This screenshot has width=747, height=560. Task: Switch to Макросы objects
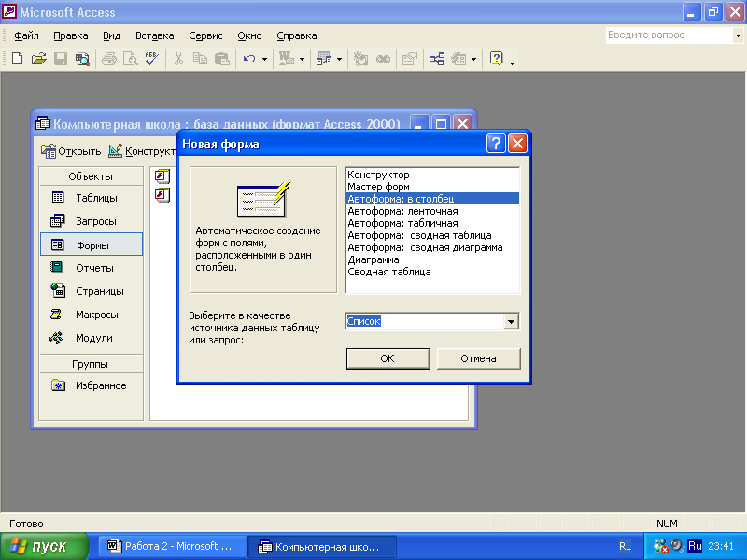[x=91, y=315]
